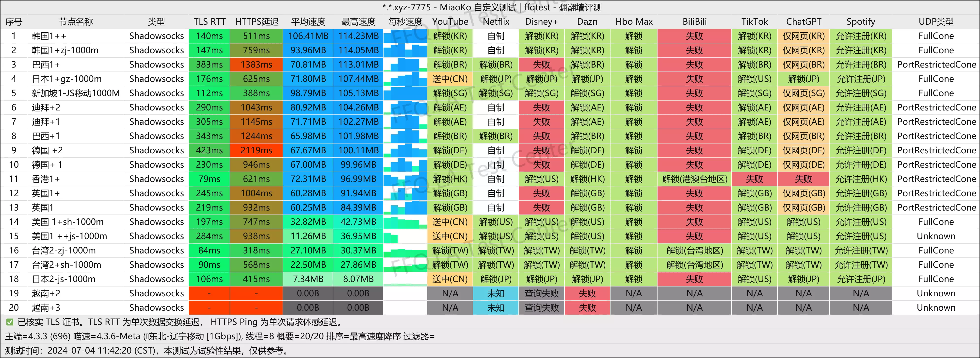Click the Shadowsocks type cell for 巴西1+
This screenshot has width=980, height=358.
coord(156,64)
